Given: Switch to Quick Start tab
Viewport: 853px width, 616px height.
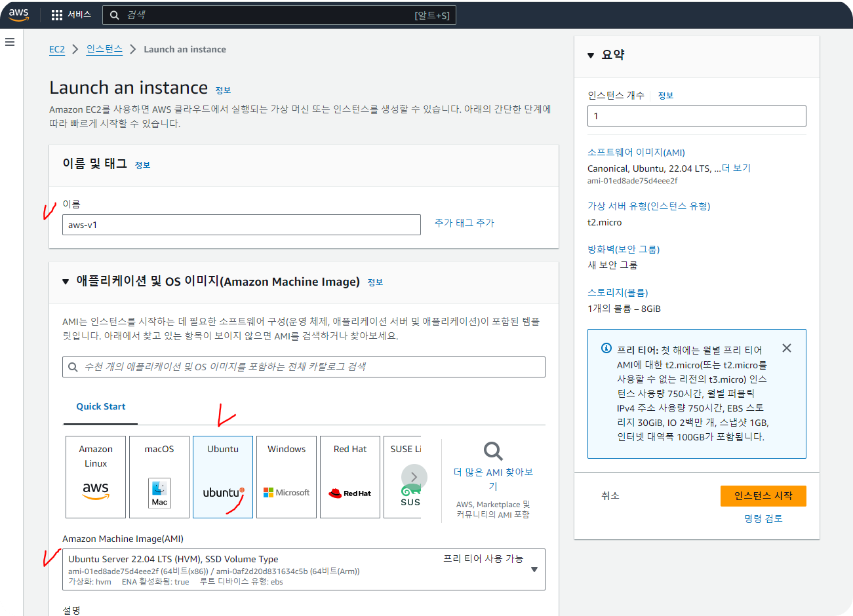Looking at the screenshot, I should click(x=100, y=406).
